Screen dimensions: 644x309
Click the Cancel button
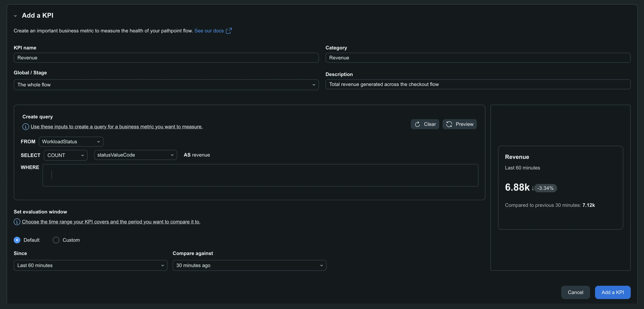tap(575, 292)
